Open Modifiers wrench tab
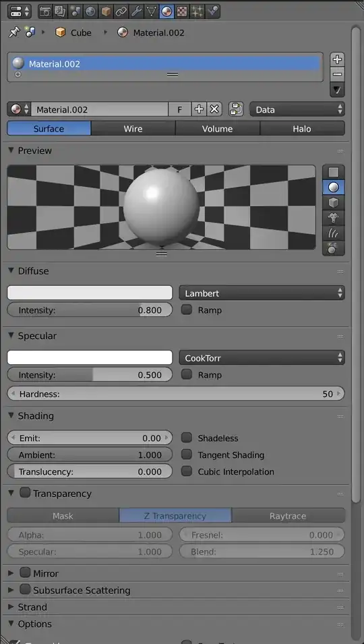The image size is (364, 644). (136, 11)
